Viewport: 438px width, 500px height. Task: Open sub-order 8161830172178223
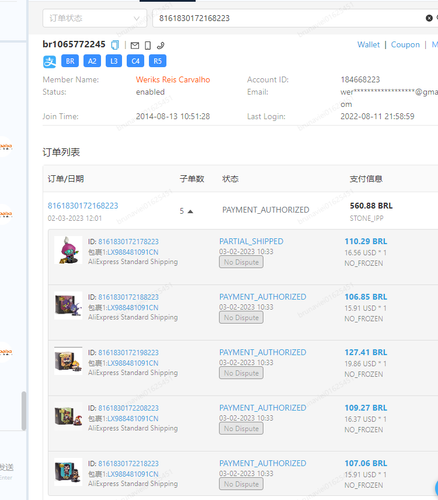[128, 241]
